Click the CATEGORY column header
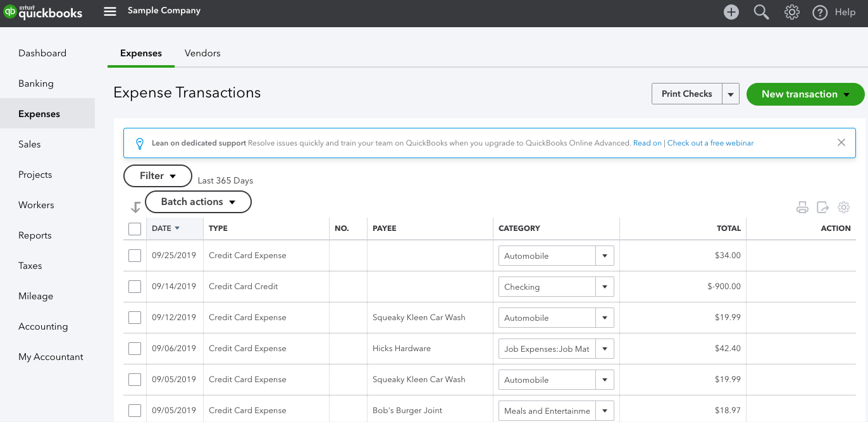Viewport: 868px width, 422px height. click(x=519, y=228)
